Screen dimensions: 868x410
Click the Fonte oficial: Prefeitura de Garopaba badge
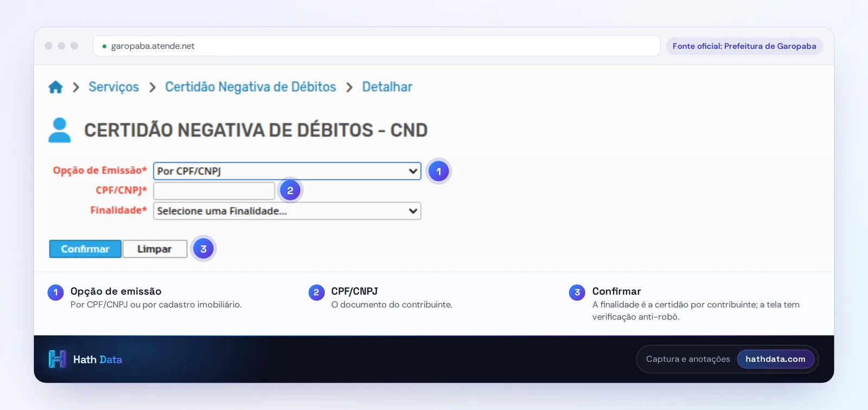pos(744,46)
